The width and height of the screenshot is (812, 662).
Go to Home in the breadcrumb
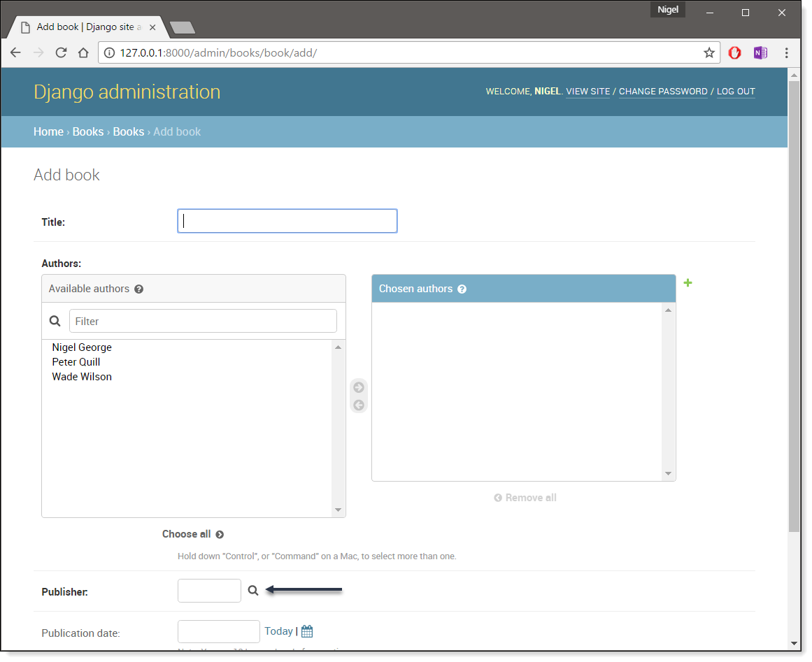click(48, 131)
